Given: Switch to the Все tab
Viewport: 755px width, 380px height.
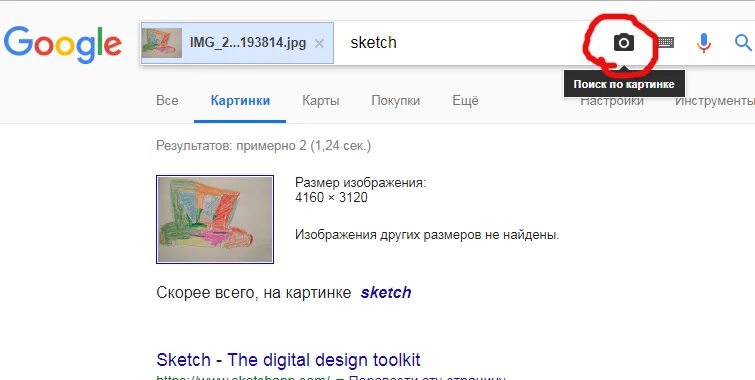Looking at the screenshot, I should (x=167, y=101).
